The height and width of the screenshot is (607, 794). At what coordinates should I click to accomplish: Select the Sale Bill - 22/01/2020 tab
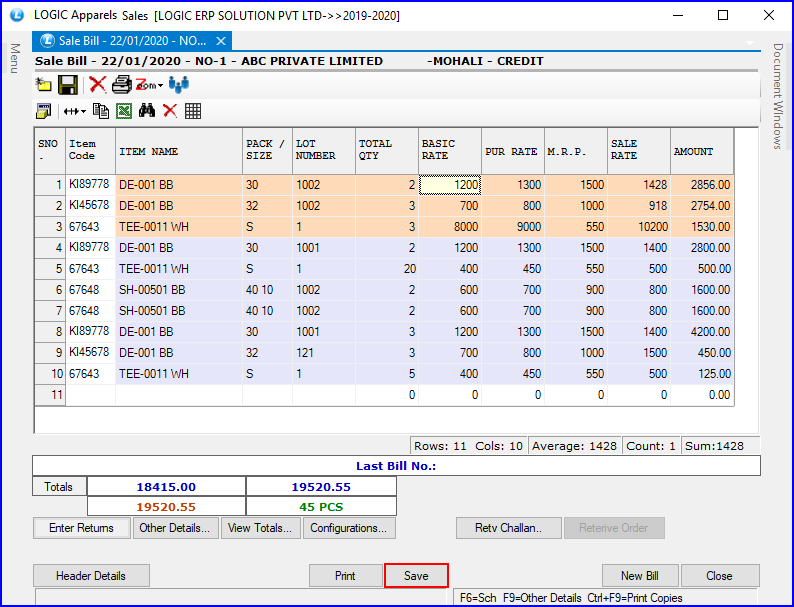pos(132,41)
